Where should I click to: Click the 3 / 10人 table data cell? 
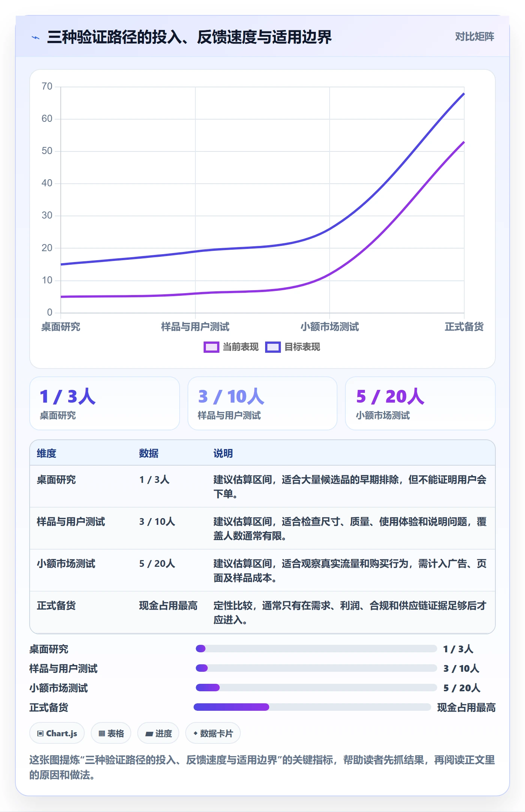click(157, 521)
